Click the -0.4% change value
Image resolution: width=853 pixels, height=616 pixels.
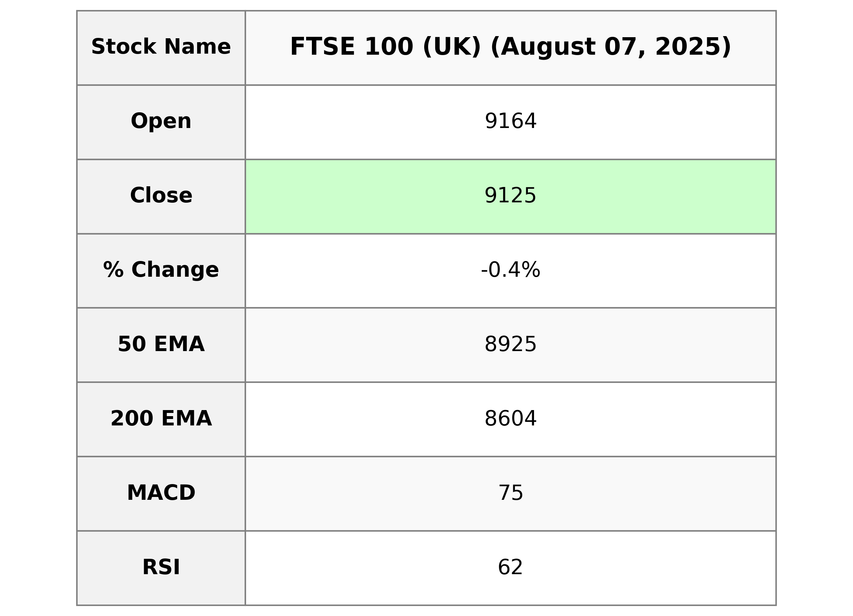510,270
